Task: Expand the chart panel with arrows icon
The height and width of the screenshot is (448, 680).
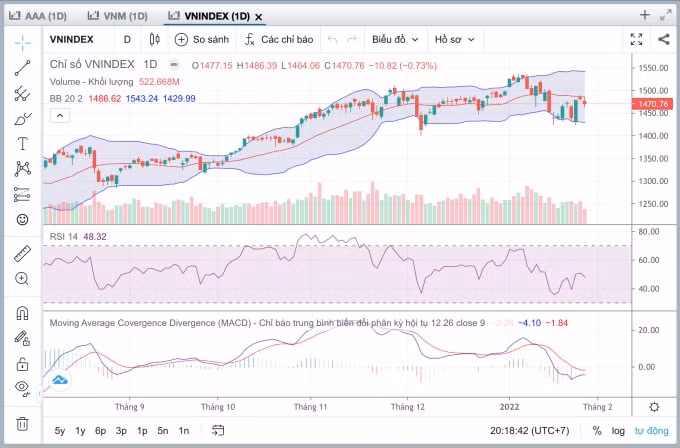Action: pyautogui.click(x=666, y=15)
